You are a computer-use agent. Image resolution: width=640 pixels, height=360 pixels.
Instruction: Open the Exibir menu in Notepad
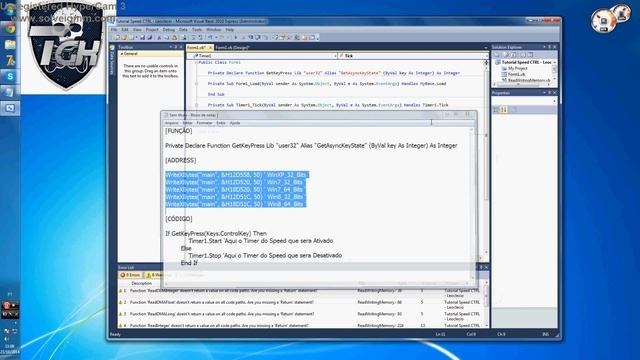point(221,123)
